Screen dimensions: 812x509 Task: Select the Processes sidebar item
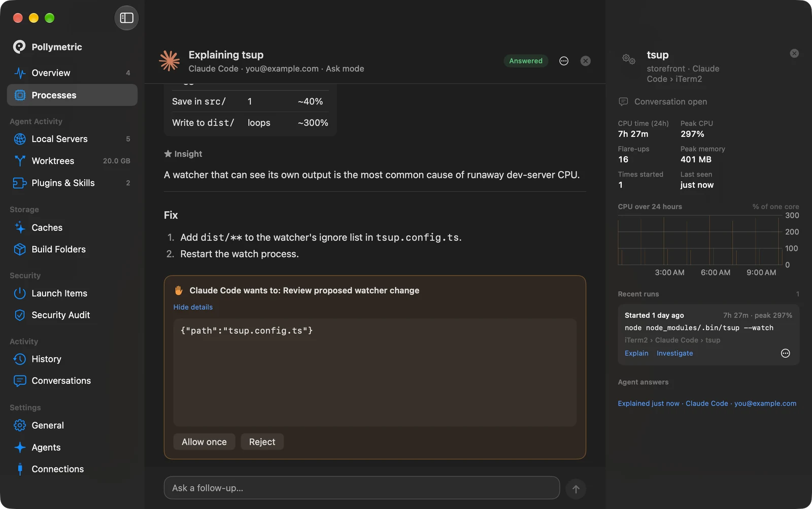[x=72, y=95]
